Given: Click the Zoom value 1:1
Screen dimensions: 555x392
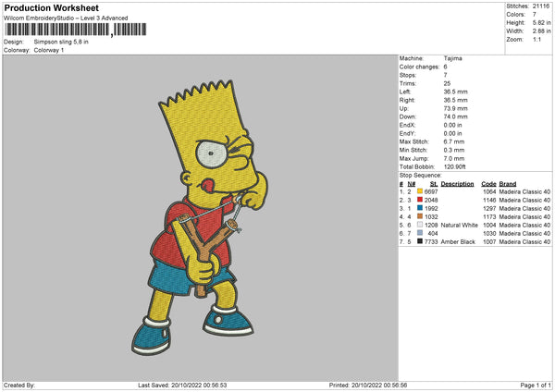Looking at the screenshot, I should click(x=536, y=39).
